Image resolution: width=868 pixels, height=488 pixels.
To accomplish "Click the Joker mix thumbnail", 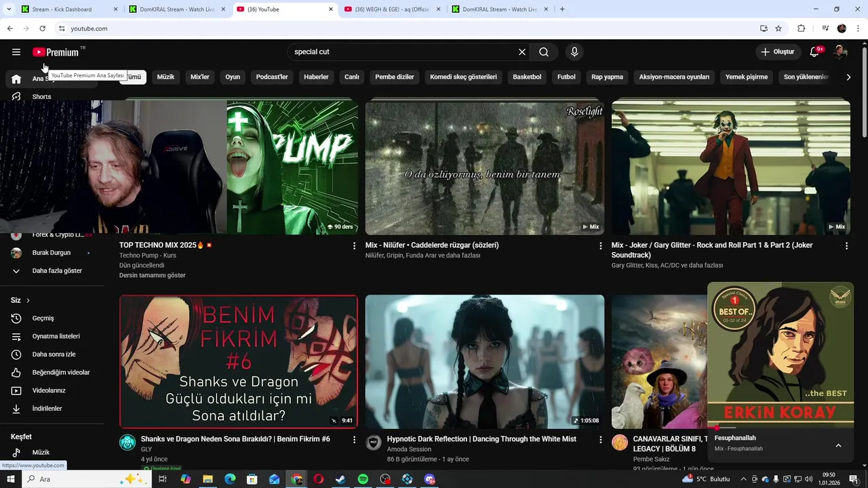I will tap(731, 167).
